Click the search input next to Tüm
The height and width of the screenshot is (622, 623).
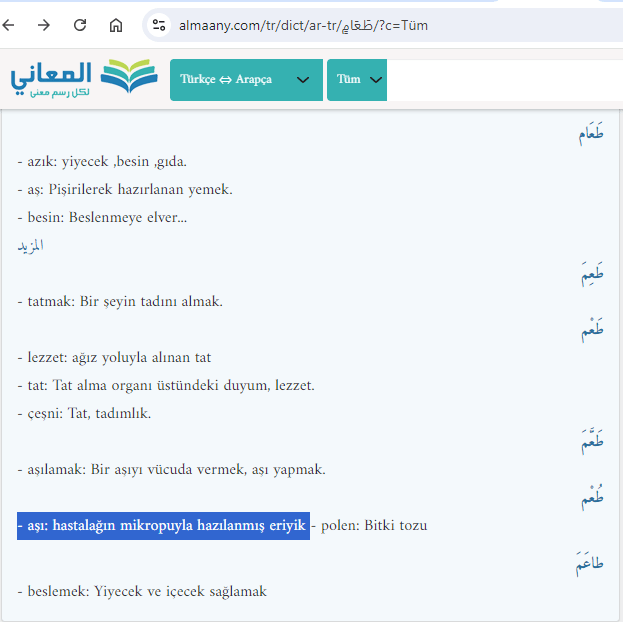point(500,80)
